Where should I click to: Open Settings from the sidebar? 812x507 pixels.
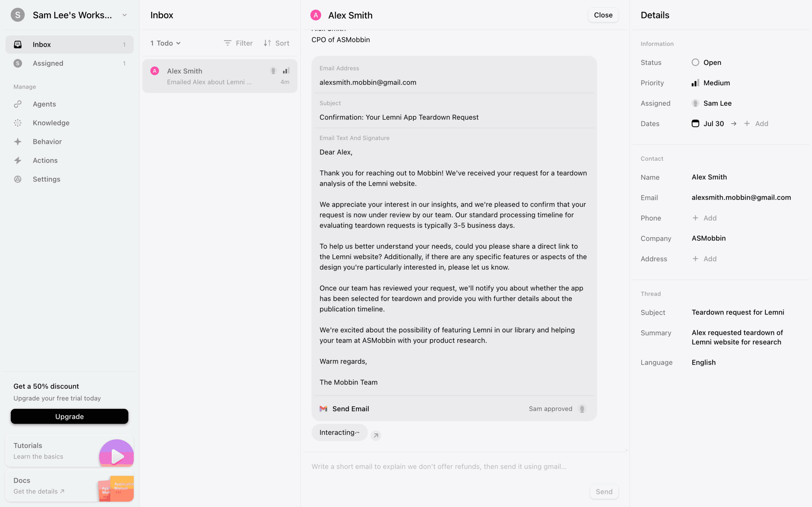pyautogui.click(x=46, y=179)
